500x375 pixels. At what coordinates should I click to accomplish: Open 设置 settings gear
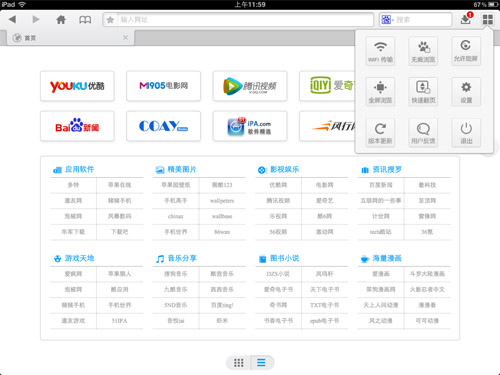coord(466,92)
